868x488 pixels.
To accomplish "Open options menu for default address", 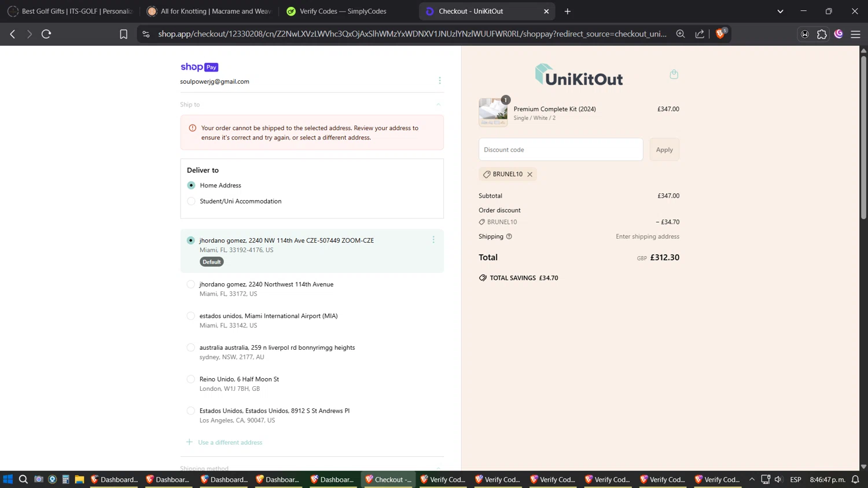I will point(433,239).
